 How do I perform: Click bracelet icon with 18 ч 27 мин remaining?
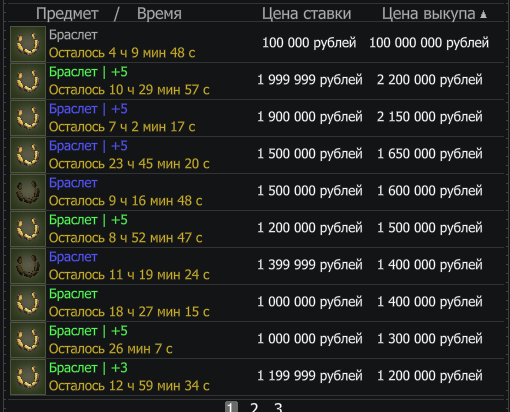click(28, 303)
